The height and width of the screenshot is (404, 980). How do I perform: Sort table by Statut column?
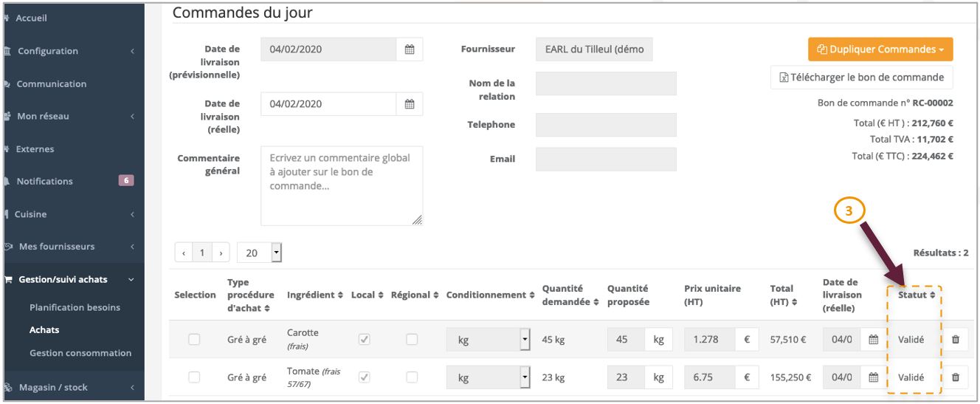[917, 295]
